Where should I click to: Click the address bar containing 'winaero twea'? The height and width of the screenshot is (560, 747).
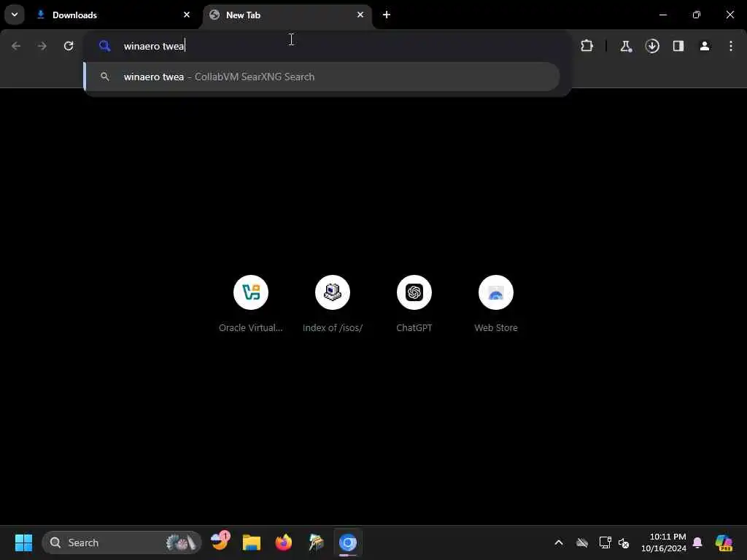[328, 46]
